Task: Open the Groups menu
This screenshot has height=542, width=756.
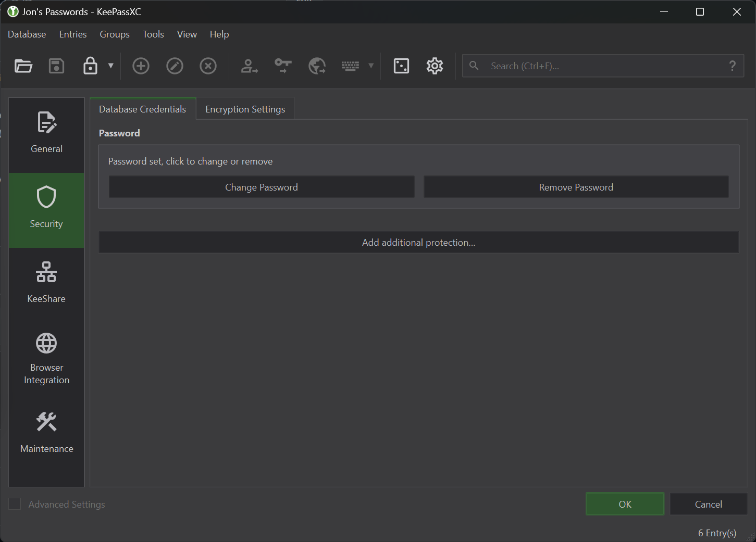Action: click(115, 34)
